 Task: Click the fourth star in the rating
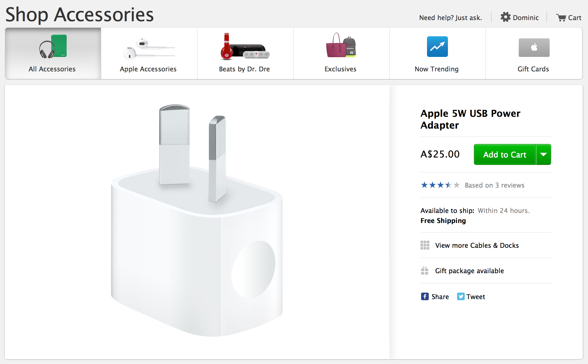(448, 185)
